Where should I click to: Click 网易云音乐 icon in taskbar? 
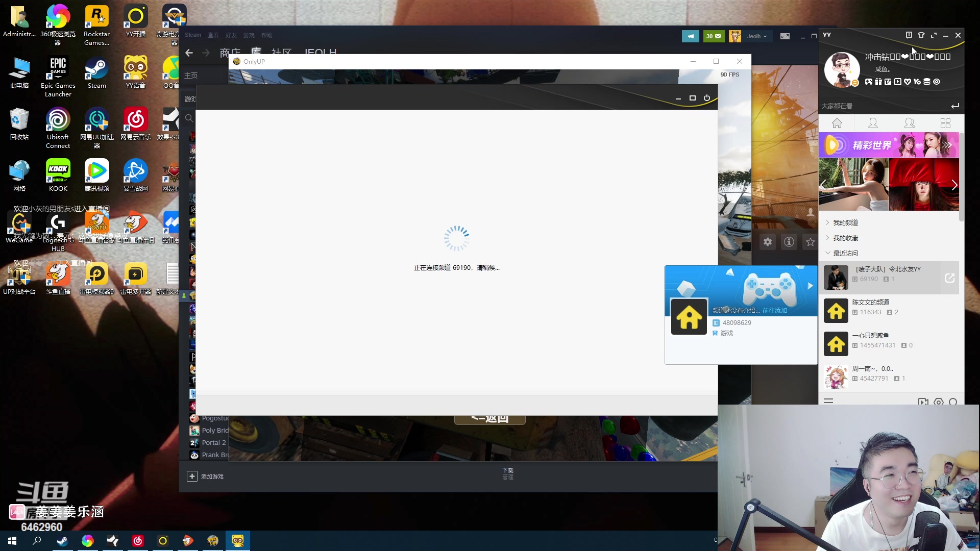pos(138,541)
